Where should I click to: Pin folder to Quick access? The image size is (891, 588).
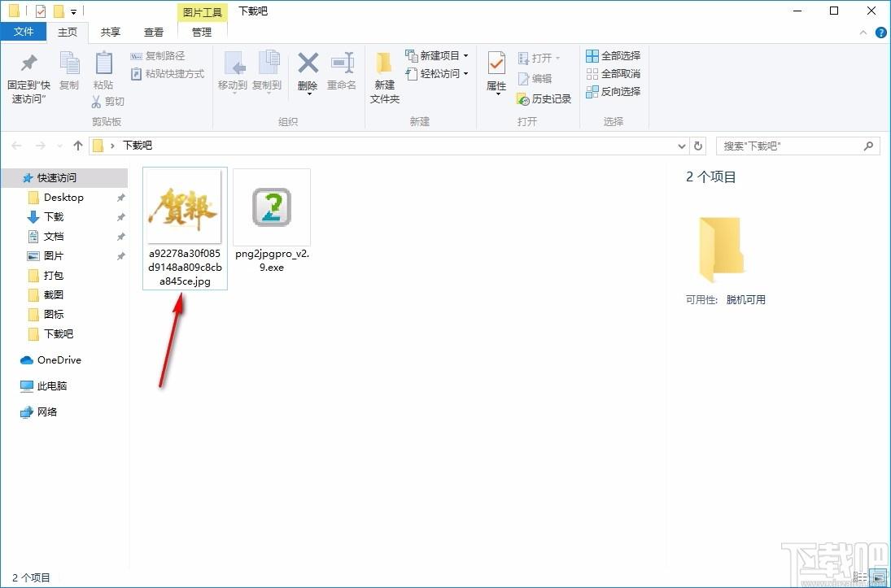(x=28, y=78)
